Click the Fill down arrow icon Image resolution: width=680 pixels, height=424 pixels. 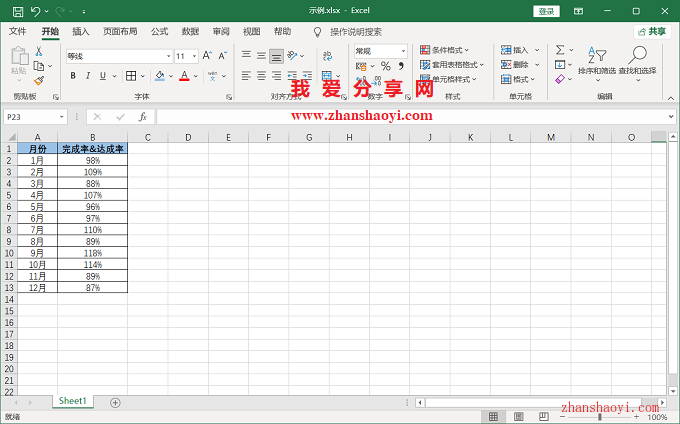tap(560, 65)
